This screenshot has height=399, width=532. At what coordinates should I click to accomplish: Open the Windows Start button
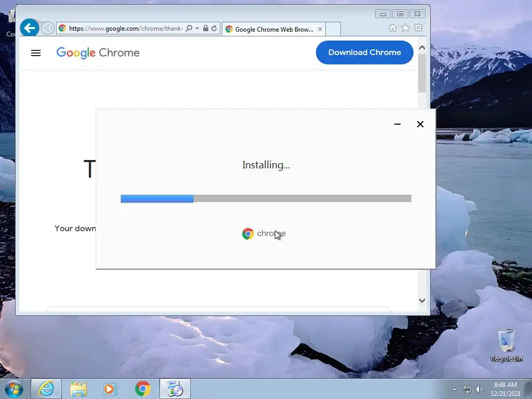[x=14, y=389]
